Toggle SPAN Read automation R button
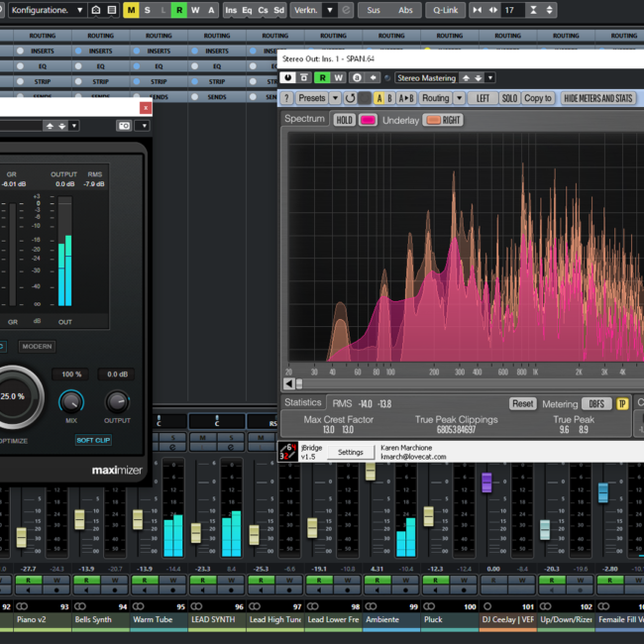This screenshot has height=644, width=644. [322, 77]
